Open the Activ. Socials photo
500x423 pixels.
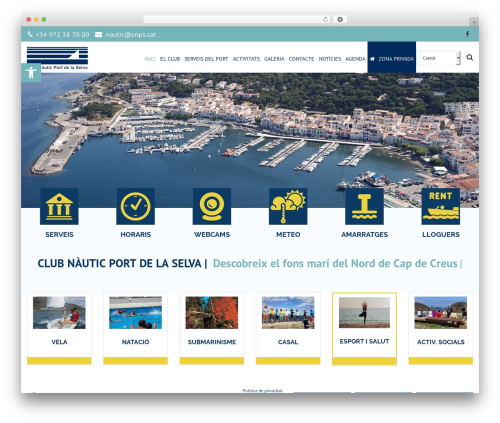click(x=441, y=313)
